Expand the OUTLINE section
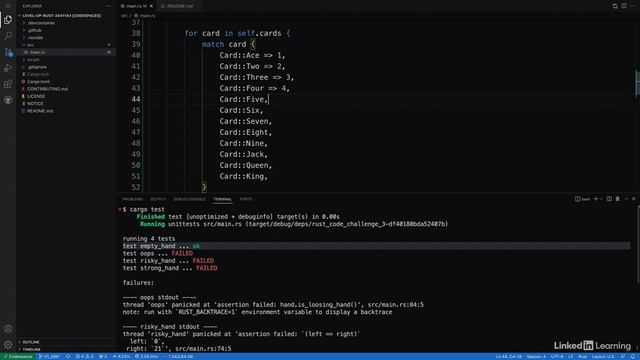This screenshot has width=640, height=360. click(31, 342)
